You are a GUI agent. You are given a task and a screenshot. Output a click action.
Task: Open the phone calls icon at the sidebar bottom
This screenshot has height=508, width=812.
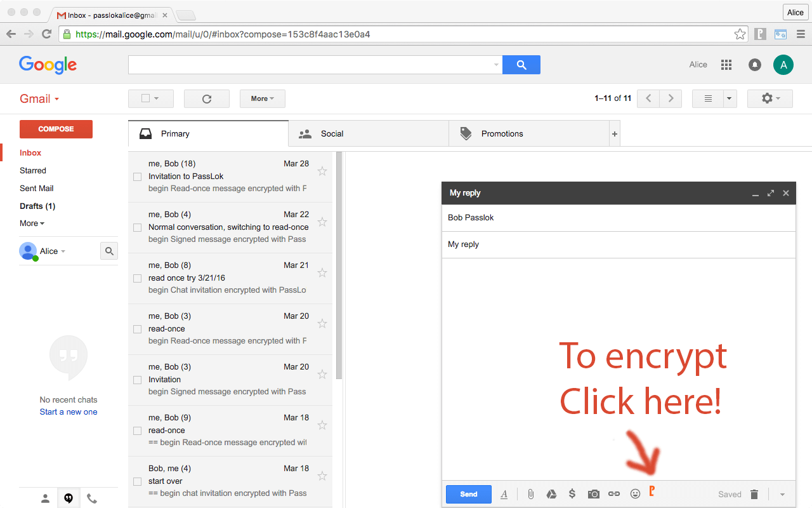pyautogui.click(x=92, y=498)
